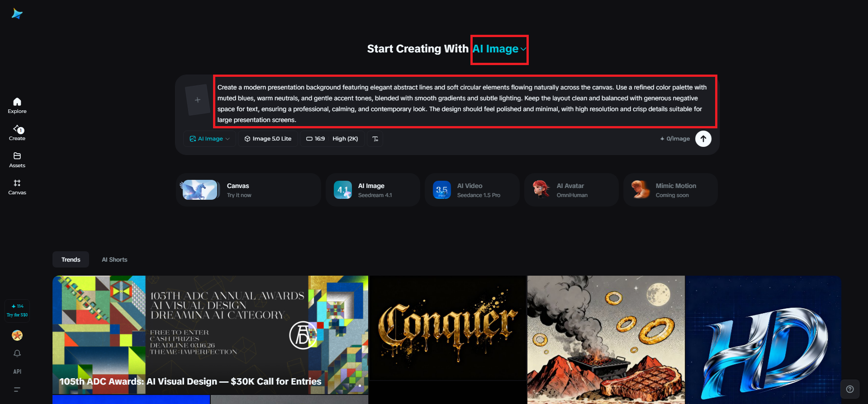This screenshot has width=868, height=404.
Task: Open the AI Image mode dropdown in toolbar
Action: point(210,139)
